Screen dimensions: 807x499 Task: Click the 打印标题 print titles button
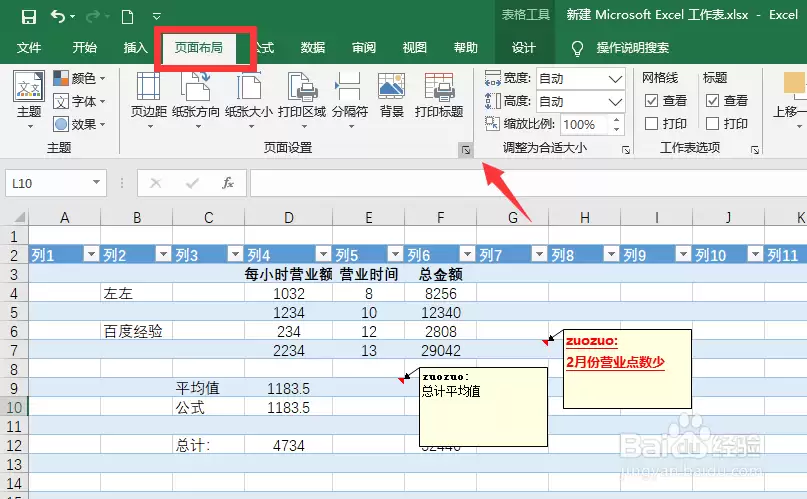tap(439, 96)
